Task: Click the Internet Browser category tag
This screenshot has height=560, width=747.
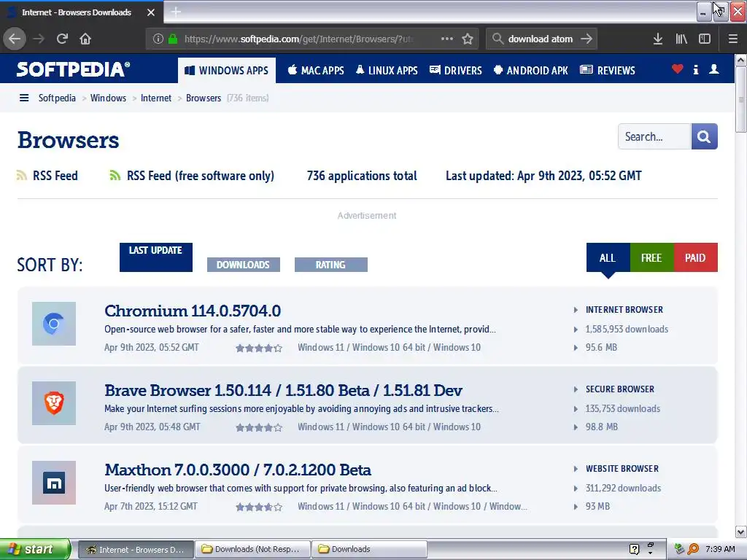Action: coord(624,309)
